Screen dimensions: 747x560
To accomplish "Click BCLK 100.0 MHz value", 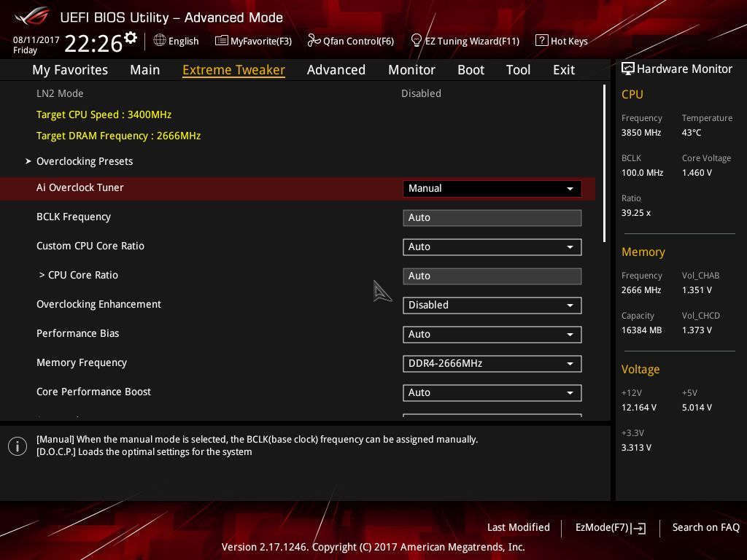I will point(642,172).
